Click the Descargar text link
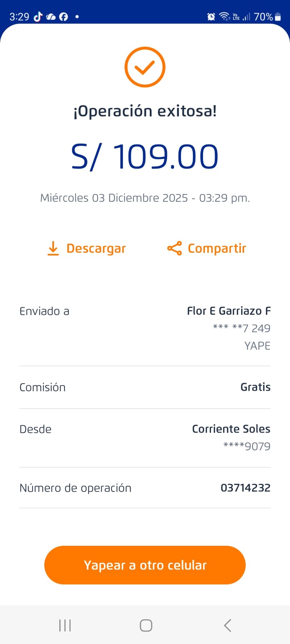Image resolution: width=290 pixels, height=644 pixels. (x=96, y=248)
